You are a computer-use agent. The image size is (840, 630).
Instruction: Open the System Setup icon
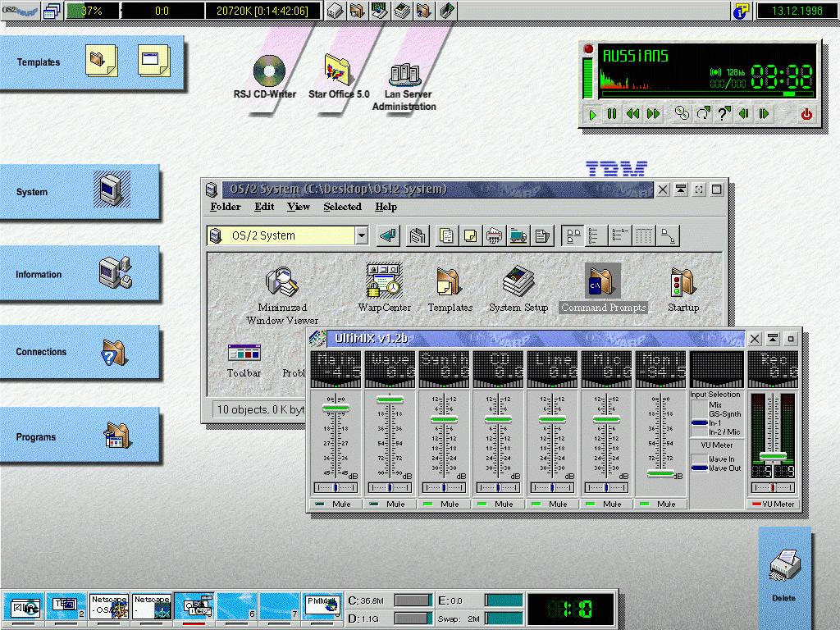click(x=518, y=281)
